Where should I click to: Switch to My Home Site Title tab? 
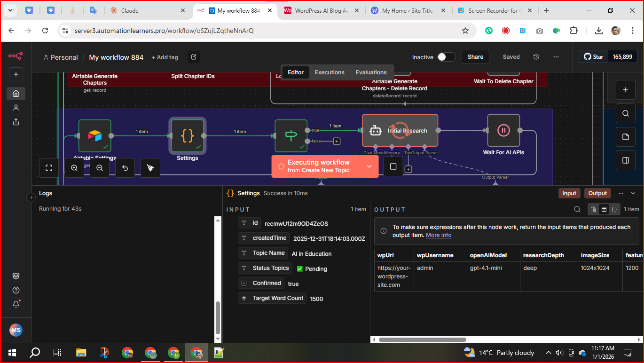[408, 10]
